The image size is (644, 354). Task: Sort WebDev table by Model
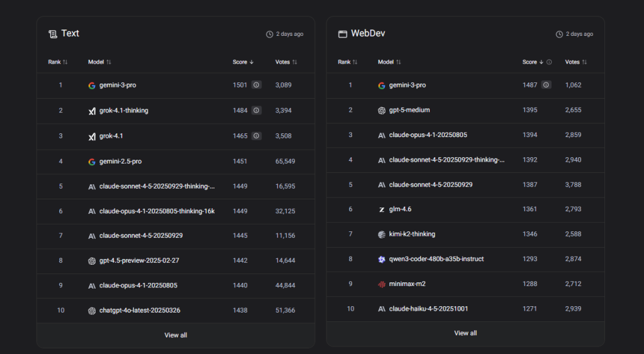tap(389, 62)
